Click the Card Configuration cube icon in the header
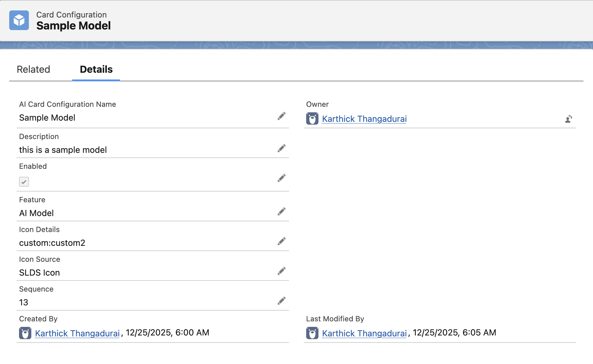 [x=19, y=20]
